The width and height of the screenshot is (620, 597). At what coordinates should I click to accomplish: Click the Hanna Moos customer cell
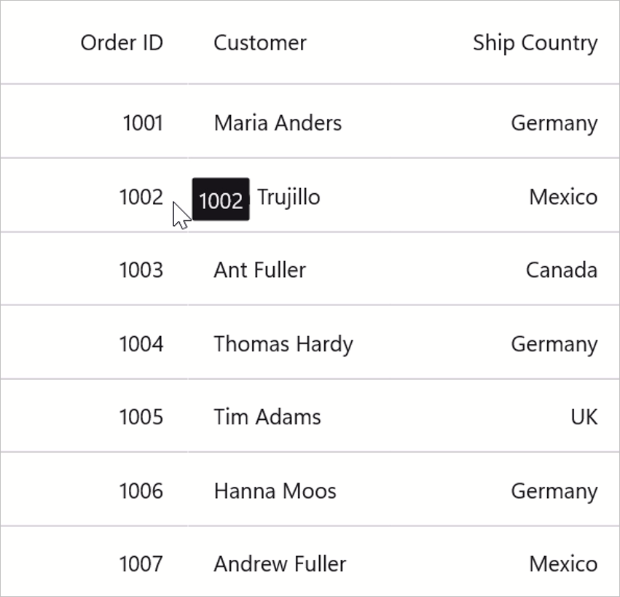tap(274, 491)
